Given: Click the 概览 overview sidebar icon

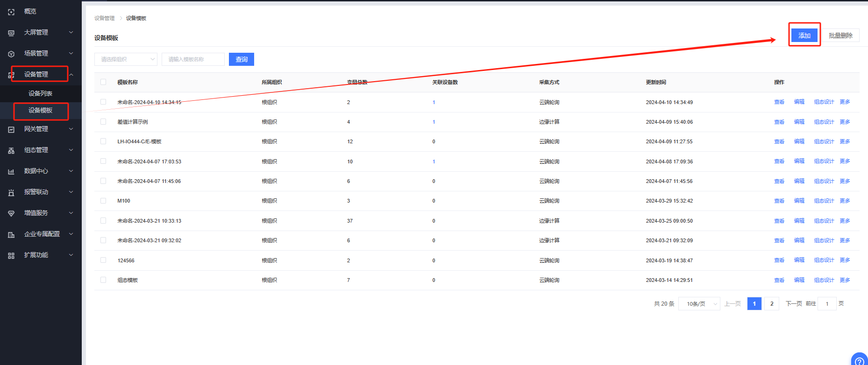Looking at the screenshot, I should [x=11, y=12].
